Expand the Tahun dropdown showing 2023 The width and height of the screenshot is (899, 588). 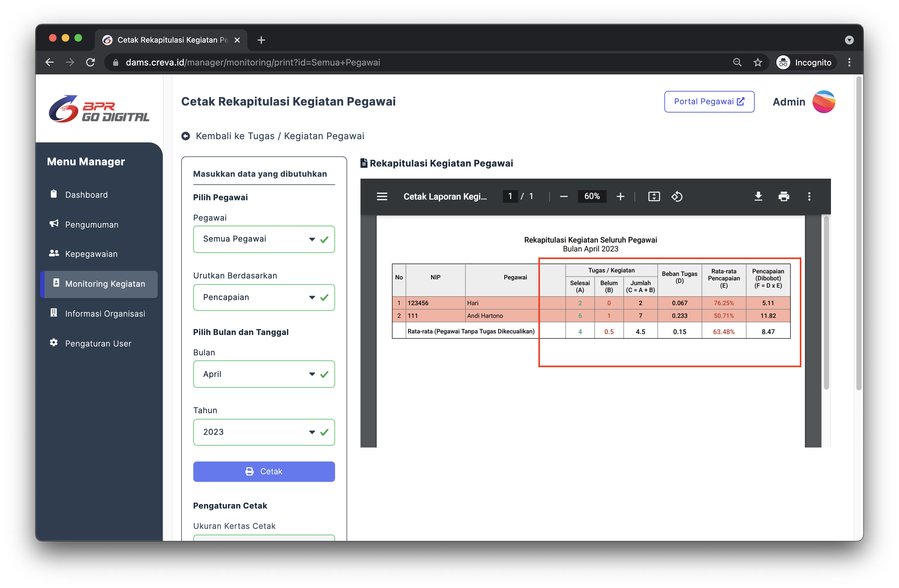pos(264,432)
